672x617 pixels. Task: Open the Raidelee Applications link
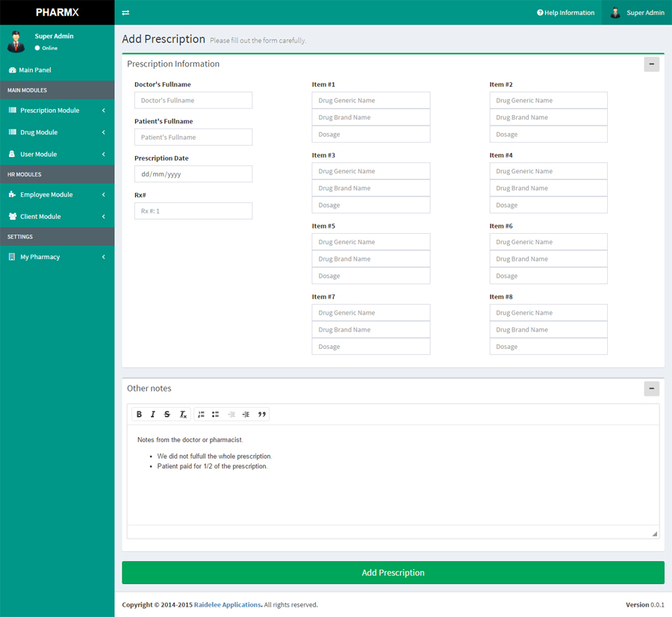click(x=228, y=605)
